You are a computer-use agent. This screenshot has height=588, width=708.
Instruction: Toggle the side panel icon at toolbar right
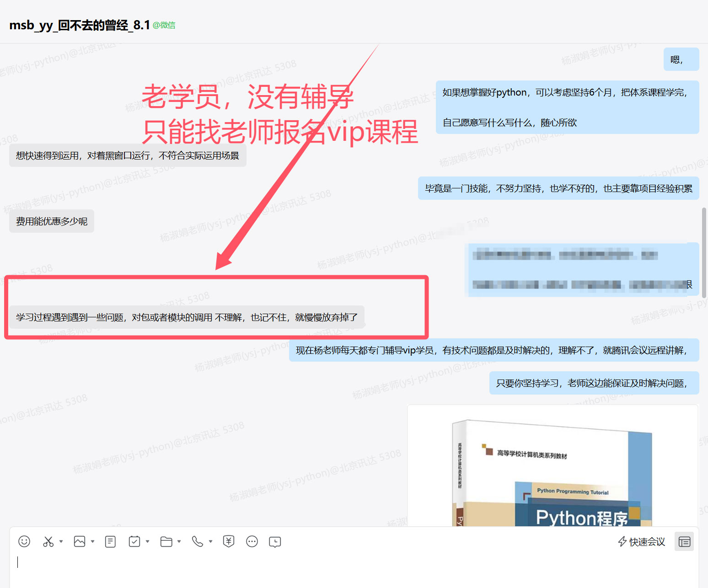[684, 541]
